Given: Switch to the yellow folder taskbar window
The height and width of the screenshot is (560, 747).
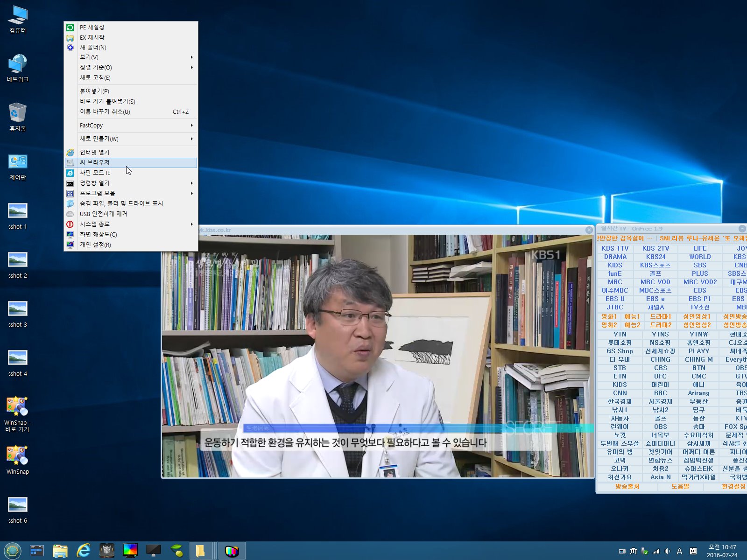Looking at the screenshot, I should pos(202,551).
